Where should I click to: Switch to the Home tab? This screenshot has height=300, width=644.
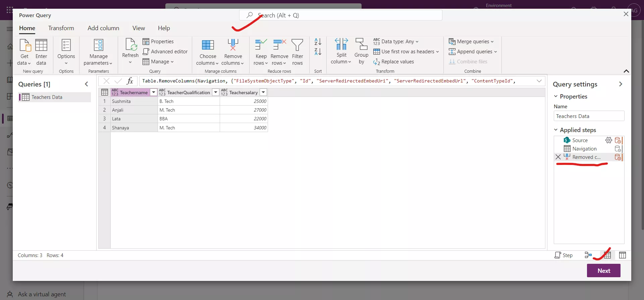coord(27,28)
